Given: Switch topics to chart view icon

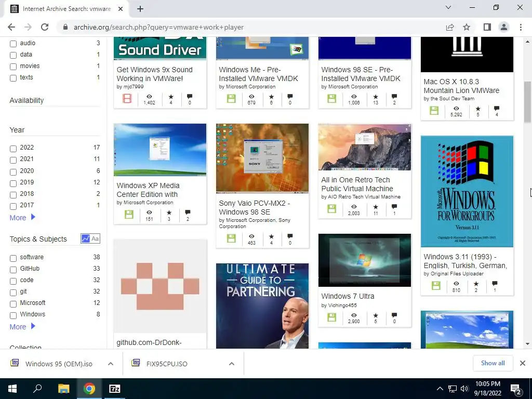Looking at the screenshot, I should pos(85,238).
